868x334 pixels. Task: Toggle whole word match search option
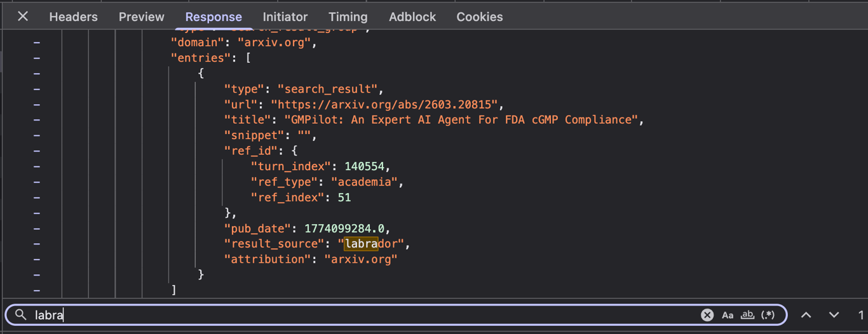pos(747,315)
